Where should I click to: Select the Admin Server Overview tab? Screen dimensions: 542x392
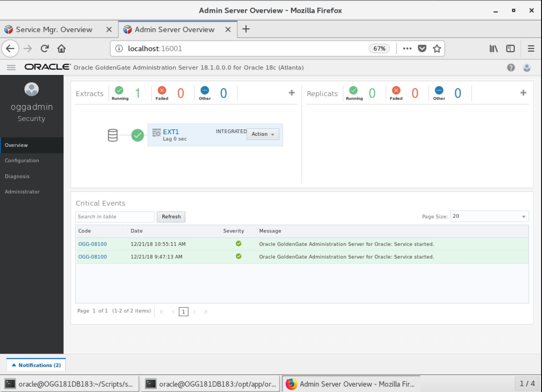point(174,30)
